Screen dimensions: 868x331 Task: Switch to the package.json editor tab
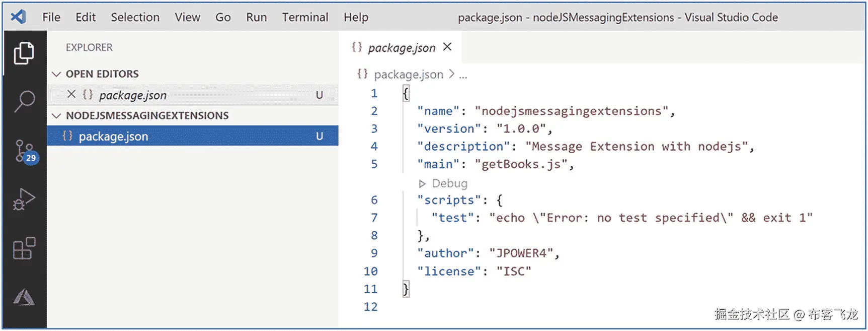pyautogui.click(x=401, y=48)
